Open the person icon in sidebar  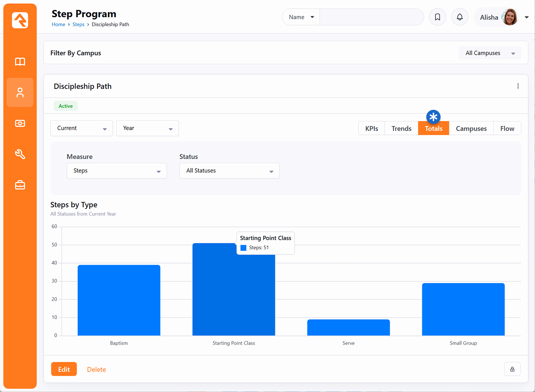(20, 93)
